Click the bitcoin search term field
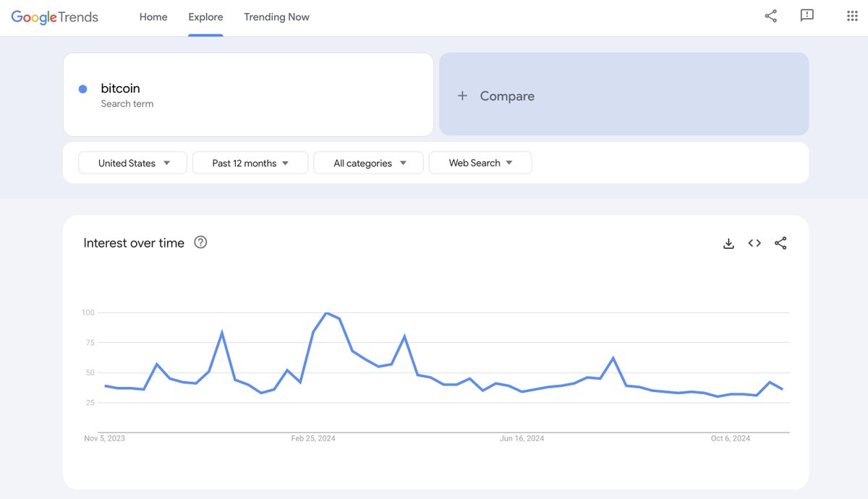 click(248, 94)
